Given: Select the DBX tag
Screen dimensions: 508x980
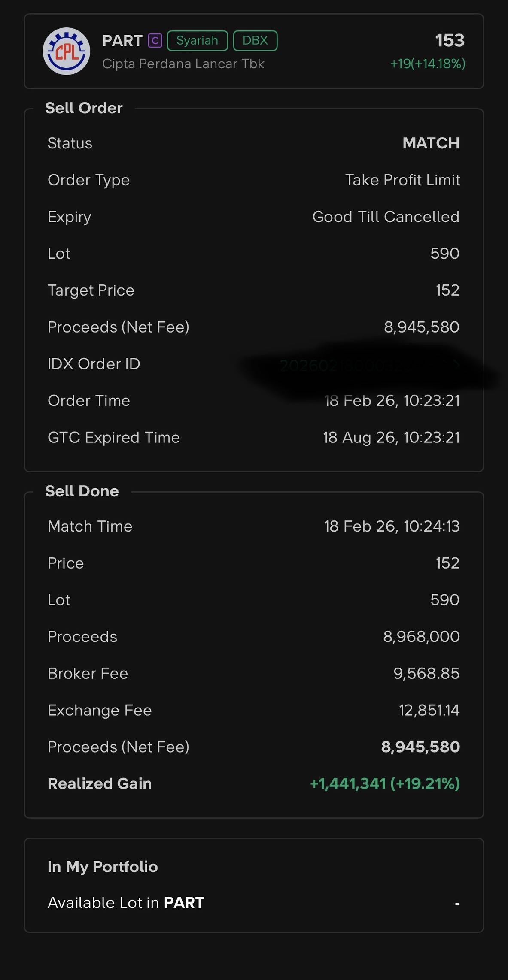Looking at the screenshot, I should click(255, 41).
